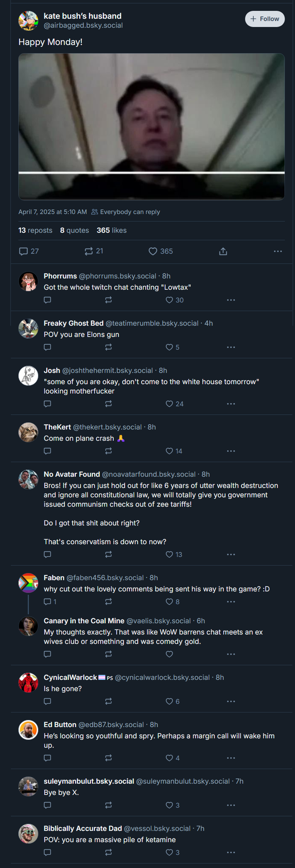Share the main post using share icon
Viewport: 295px width, 868px height.
pyautogui.click(x=223, y=251)
